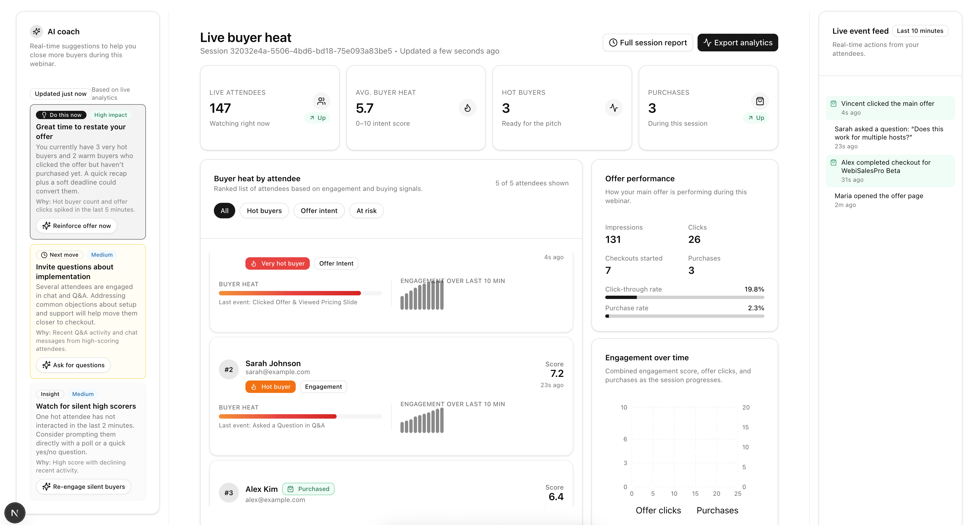980x525 pixels.
Task: Click the flame icon on Avg Buyer Heat card
Action: [468, 108]
